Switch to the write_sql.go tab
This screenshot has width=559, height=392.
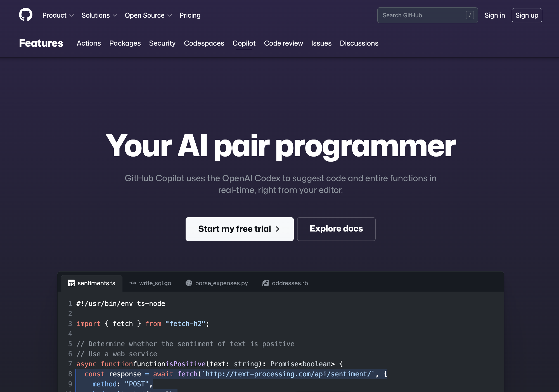click(x=150, y=283)
